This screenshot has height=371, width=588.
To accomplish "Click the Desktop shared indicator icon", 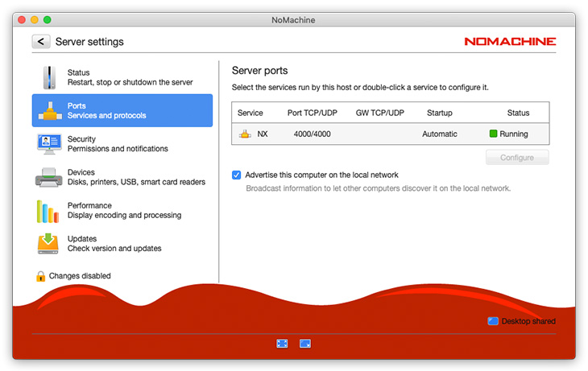I will pos(493,321).
